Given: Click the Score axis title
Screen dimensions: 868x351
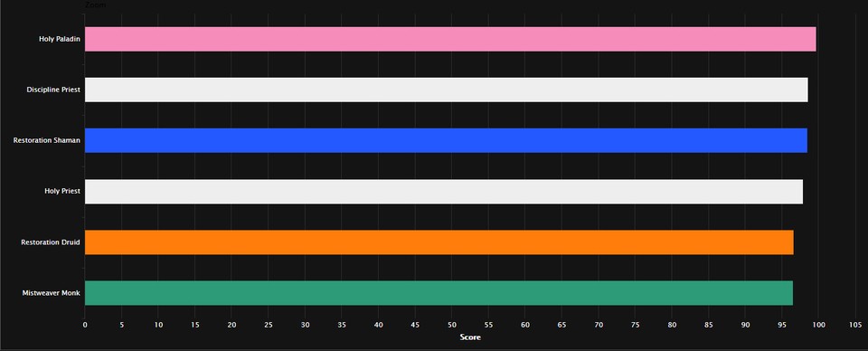Looking at the screenshot, I should (x=470, y=337).
